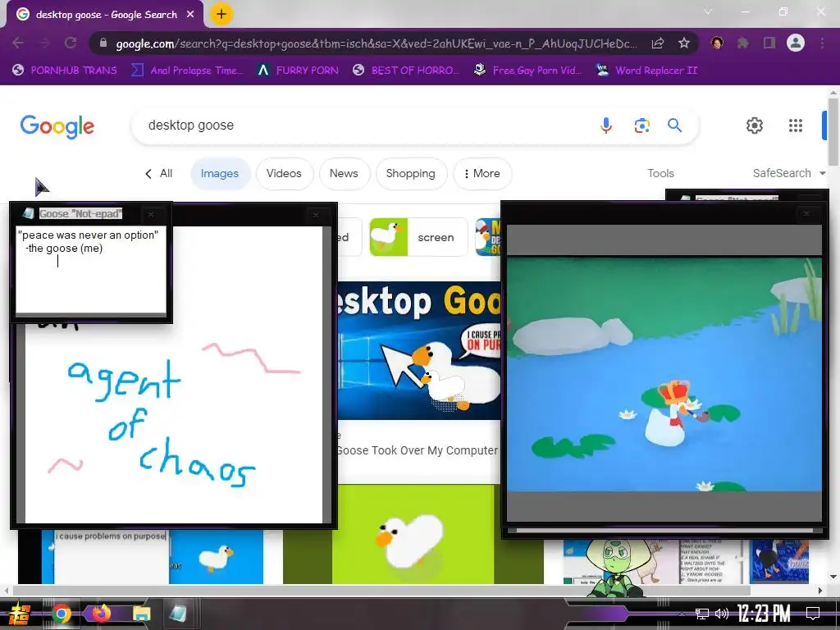840x630 pixels.
Task: Reload the Google search page
Action: point(71,43)
